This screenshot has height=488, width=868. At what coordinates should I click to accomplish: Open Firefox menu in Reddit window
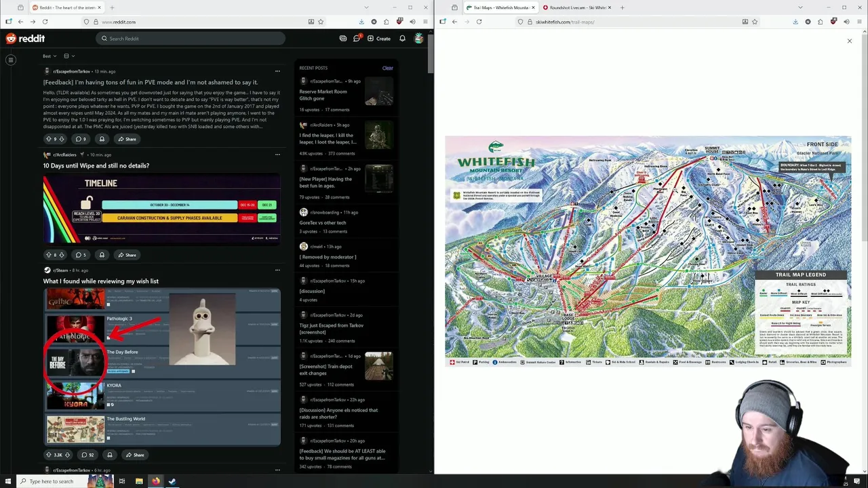click(x=425, y=22)
